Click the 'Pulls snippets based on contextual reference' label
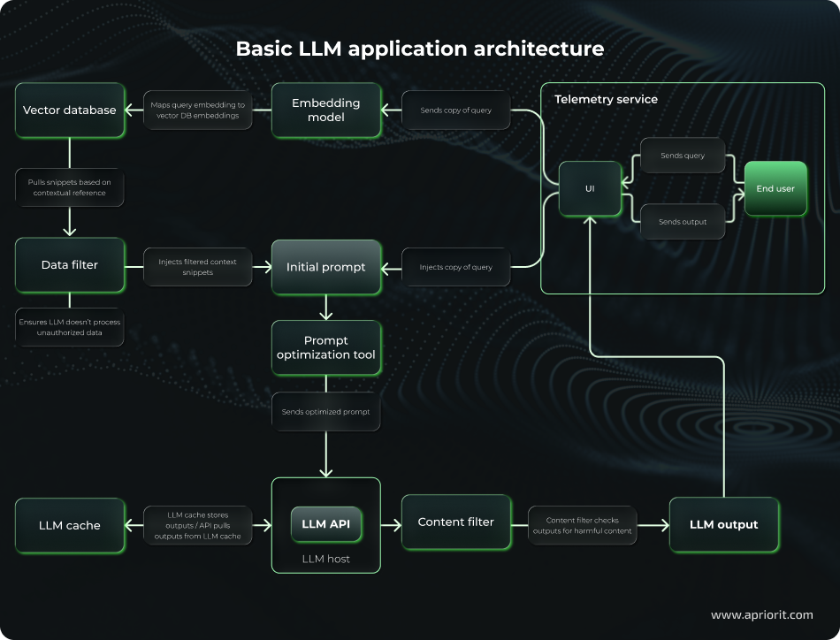The image size is (840, 640). click(70, 187)
